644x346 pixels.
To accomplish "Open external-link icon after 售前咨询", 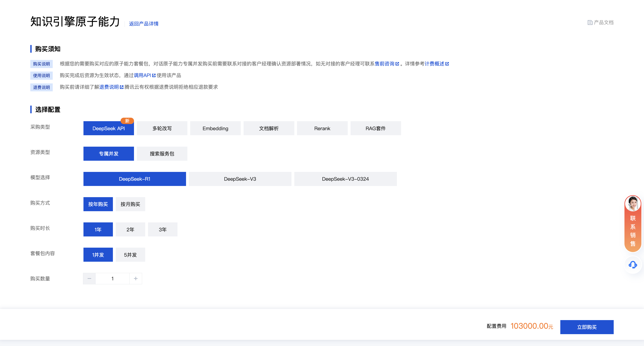I will pos(397,64).
